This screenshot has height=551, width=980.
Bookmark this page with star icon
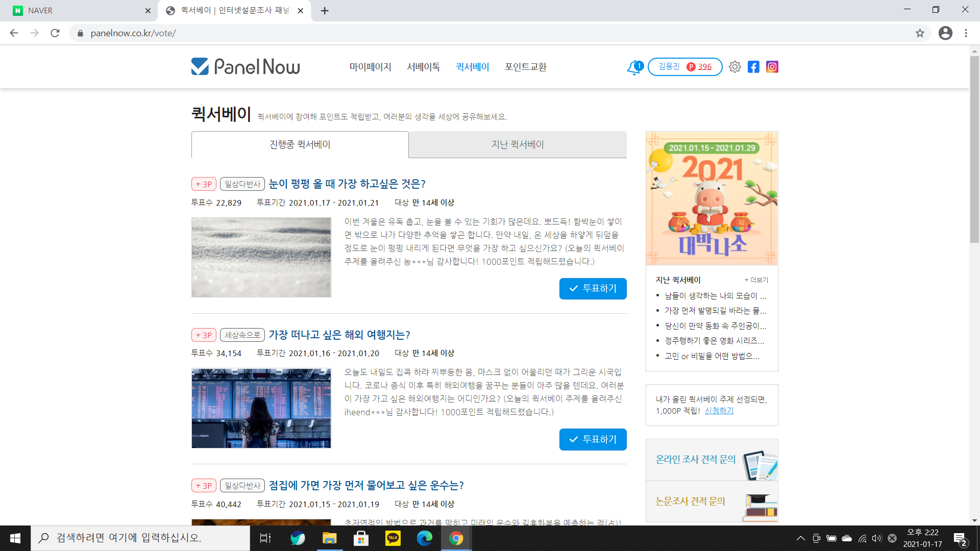click(920, 33)
